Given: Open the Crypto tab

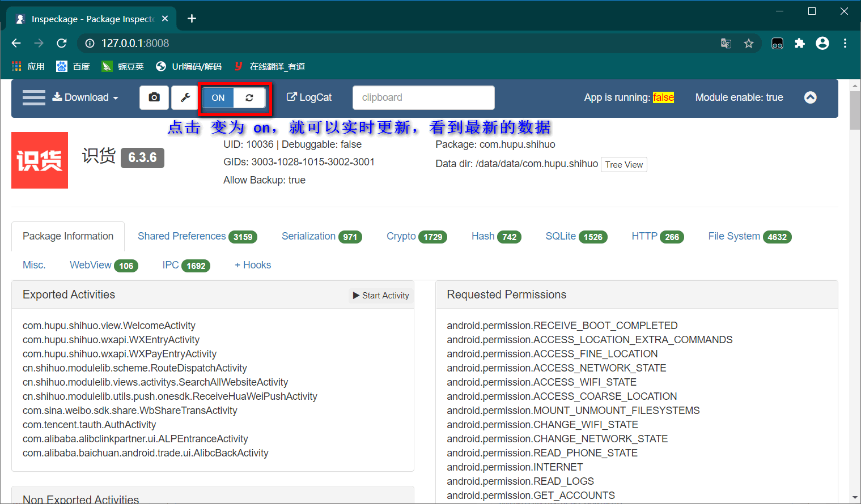Looking at the screenshot, I should (x=416, y=237).
